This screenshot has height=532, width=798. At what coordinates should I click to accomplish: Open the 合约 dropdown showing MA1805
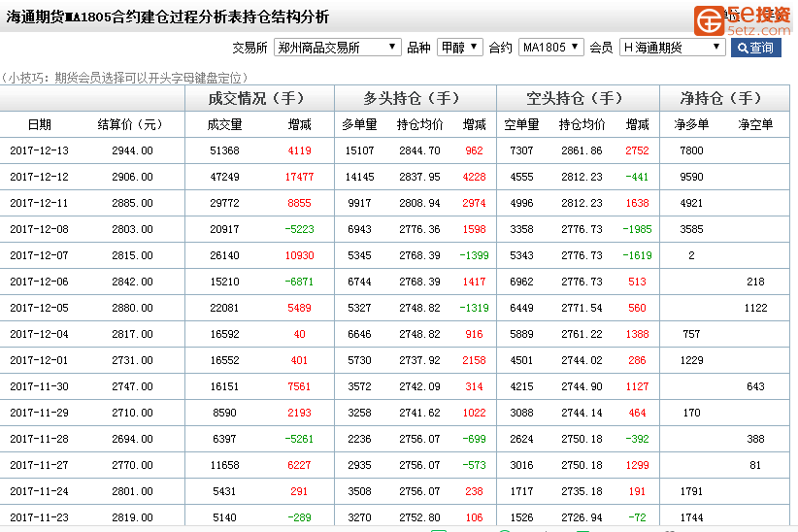[x=550, y=48]
